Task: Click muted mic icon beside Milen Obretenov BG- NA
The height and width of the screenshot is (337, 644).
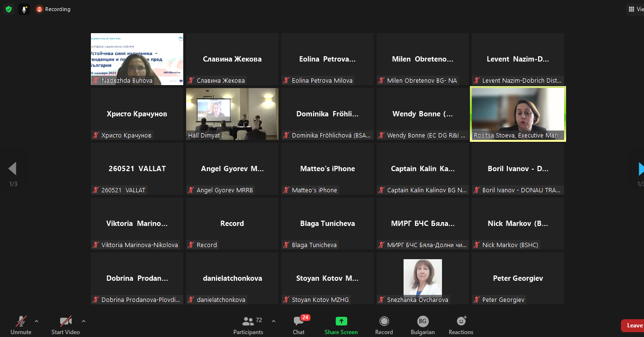Action: 381,80
